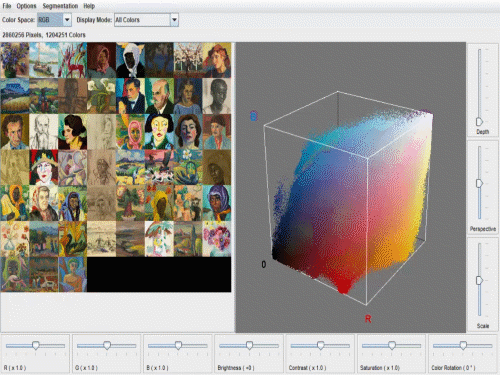Expand the Color Space dropdown arrow

click(67, 20)
